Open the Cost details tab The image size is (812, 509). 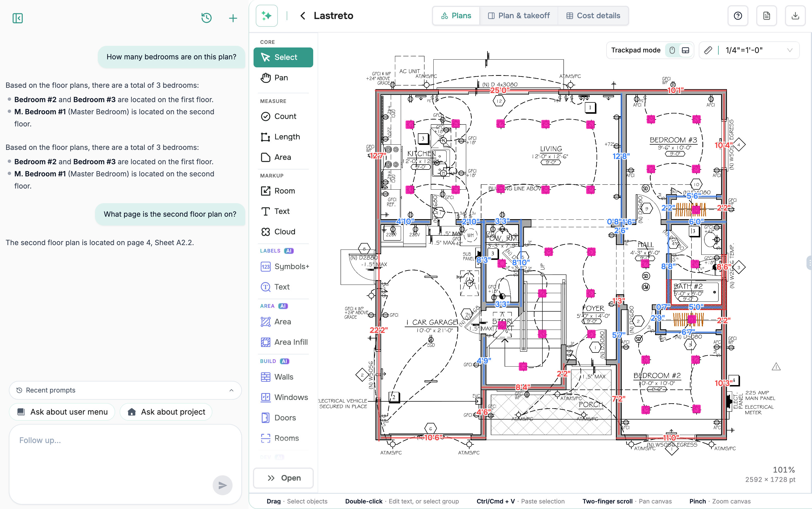coord(593,16)
